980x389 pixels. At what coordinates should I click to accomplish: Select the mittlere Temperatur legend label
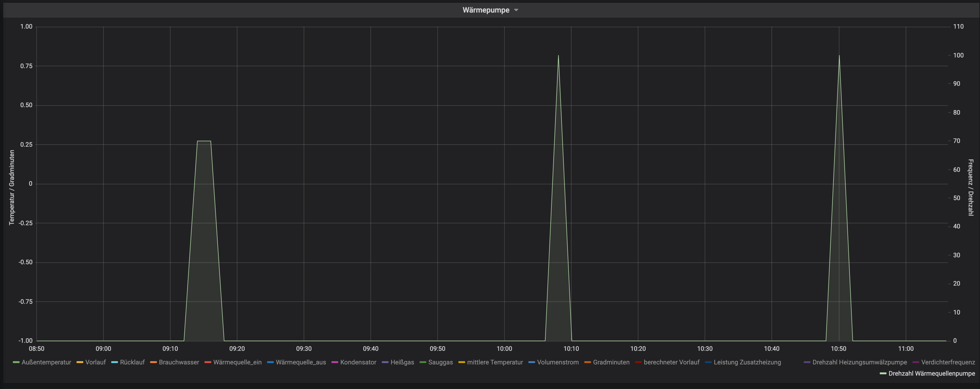(495, 362)
